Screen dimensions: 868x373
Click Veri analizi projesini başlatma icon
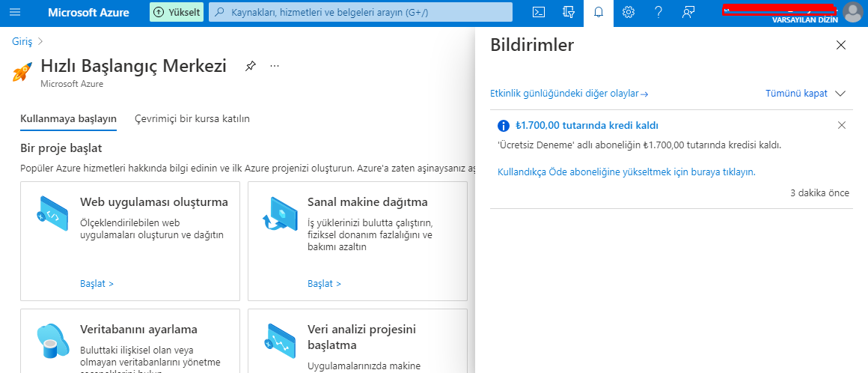pos(280,341)
